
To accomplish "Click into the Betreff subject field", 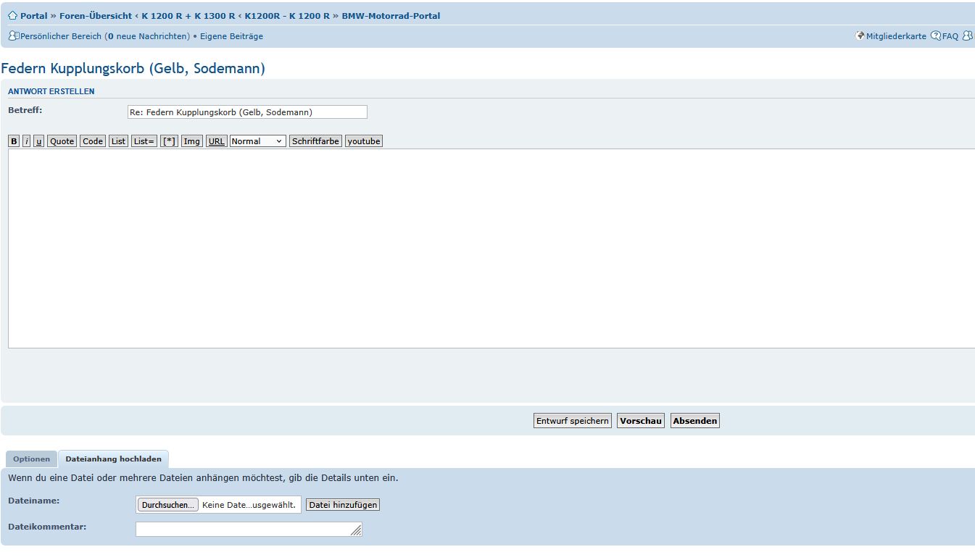I will coord(247,112).
